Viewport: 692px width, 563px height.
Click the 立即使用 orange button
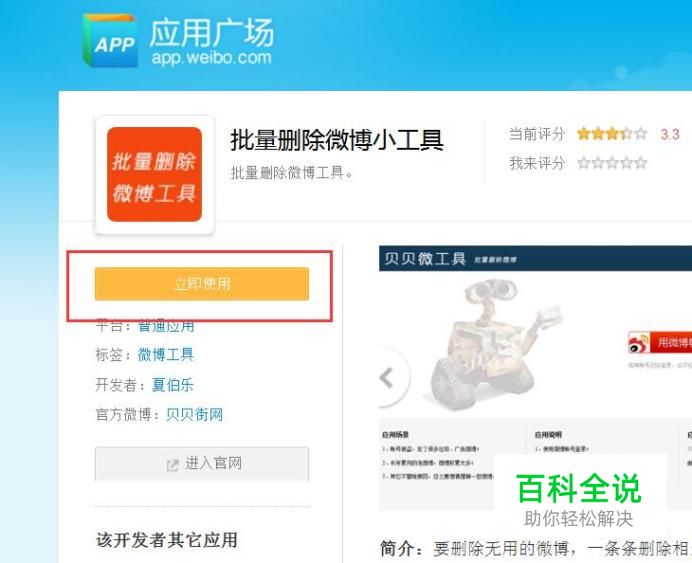tap(202, 284)
